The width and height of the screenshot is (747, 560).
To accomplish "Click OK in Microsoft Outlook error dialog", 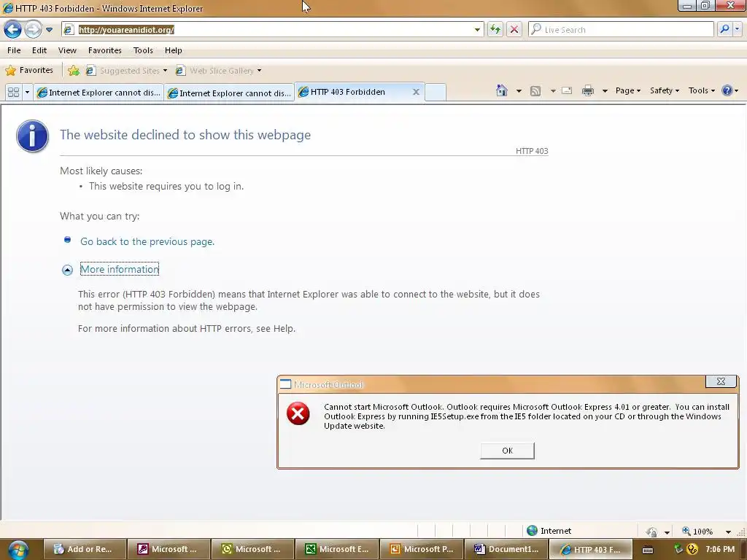I will coord(508,451).
